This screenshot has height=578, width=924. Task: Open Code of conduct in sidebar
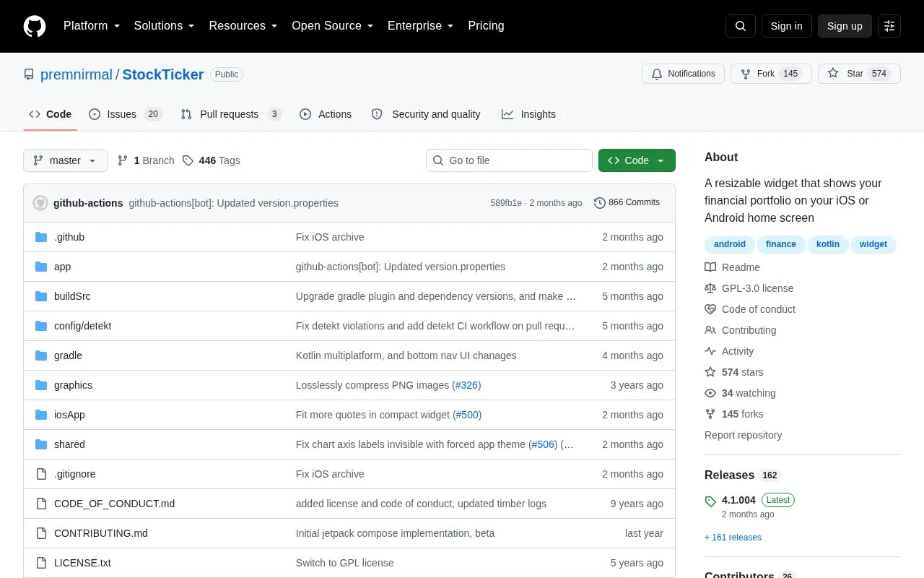pos(750,309)
